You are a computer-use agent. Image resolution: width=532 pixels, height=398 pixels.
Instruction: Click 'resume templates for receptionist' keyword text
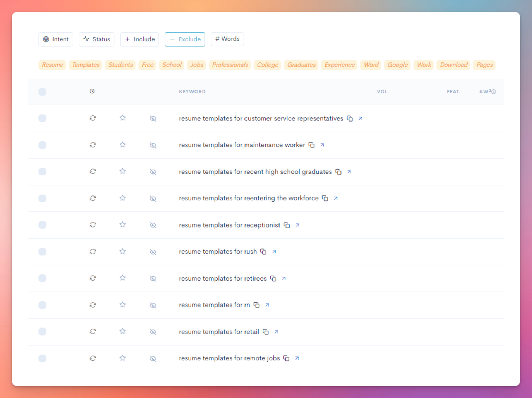230,225
